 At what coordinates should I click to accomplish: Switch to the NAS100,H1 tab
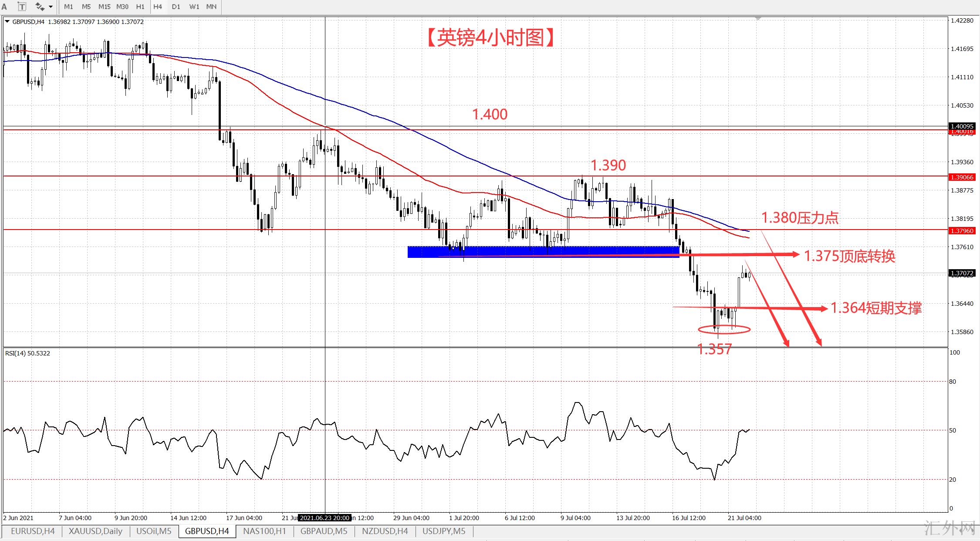click(264, 531)
